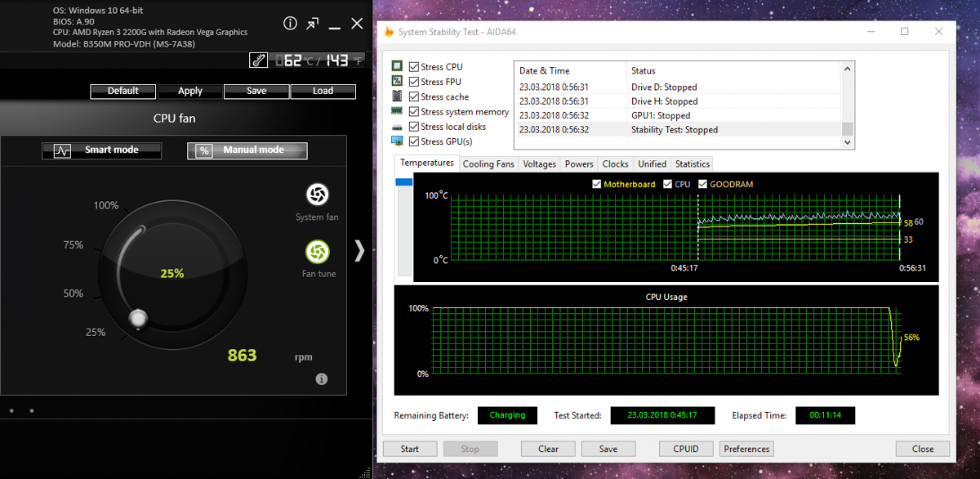Open the Powers tab
Image resolution: width=980 pixels, height=479 pixels.
pyautogui.click(x=579, y=164)
